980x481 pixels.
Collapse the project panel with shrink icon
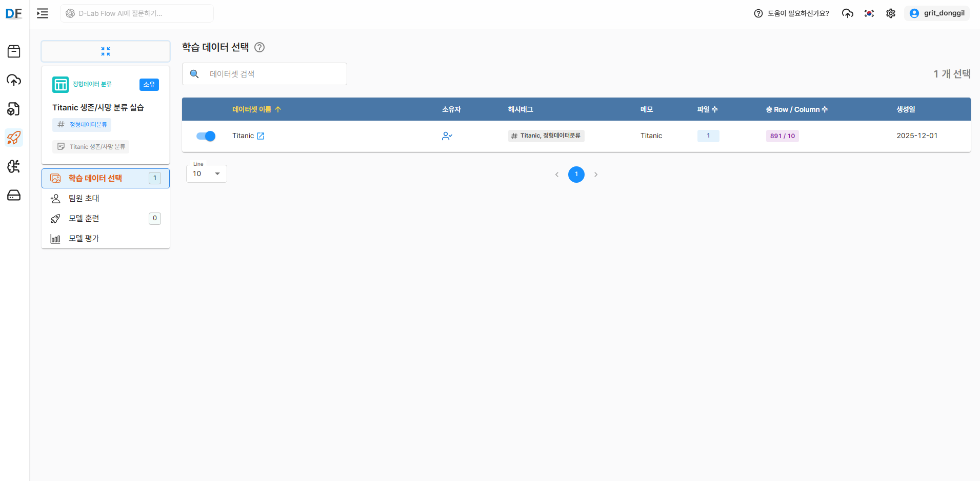[106, 51]
